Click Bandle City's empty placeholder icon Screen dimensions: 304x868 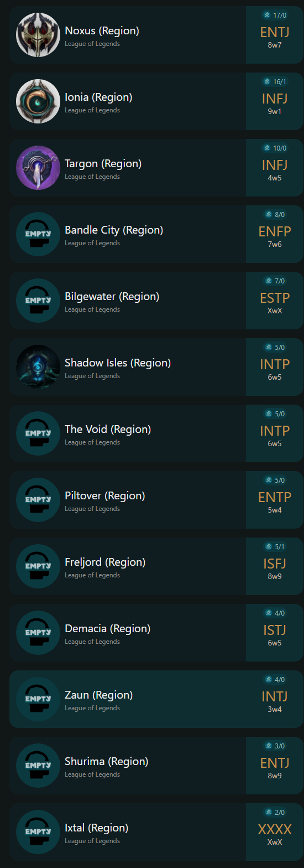38,234
